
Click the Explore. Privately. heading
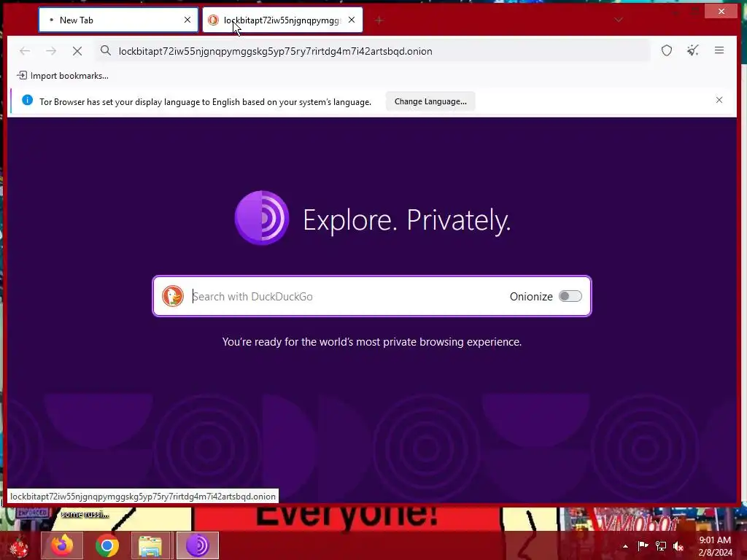click(x=406, y=220)
